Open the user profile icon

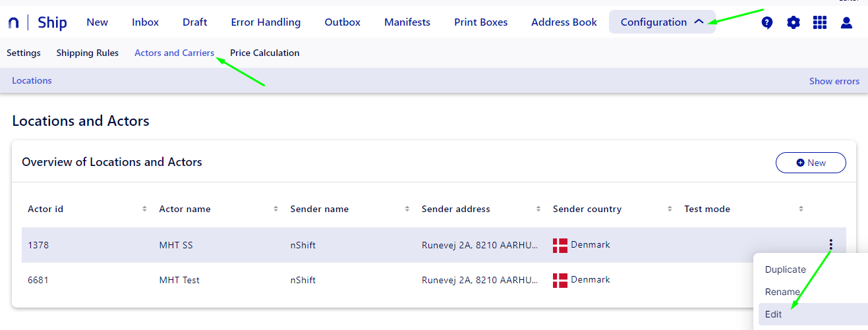pyautogui.click(x=846, y=23)
